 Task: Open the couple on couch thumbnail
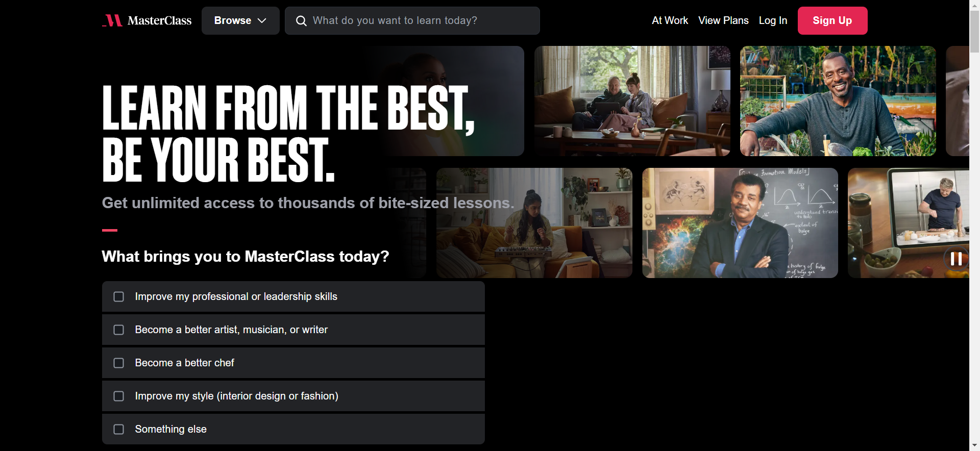coord(632,101)
